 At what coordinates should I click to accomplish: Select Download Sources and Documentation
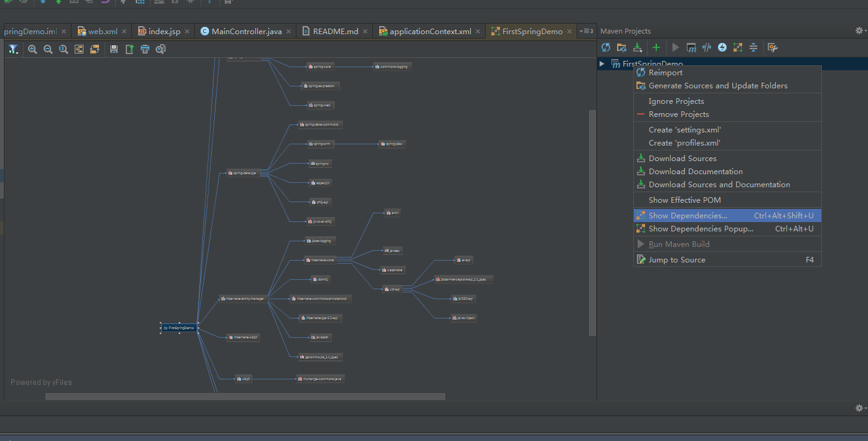coord(727,184)
